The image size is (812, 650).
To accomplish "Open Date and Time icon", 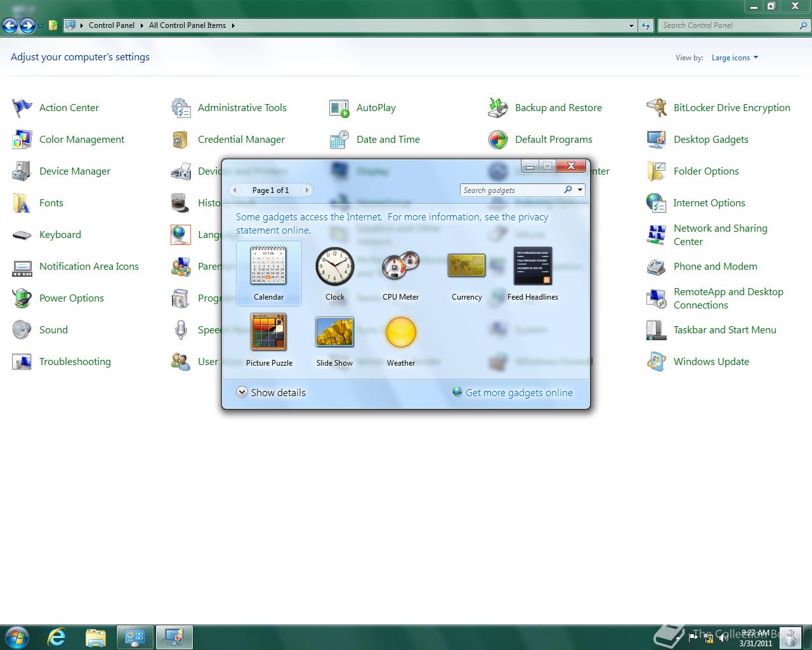I will [x=339, y=140].
